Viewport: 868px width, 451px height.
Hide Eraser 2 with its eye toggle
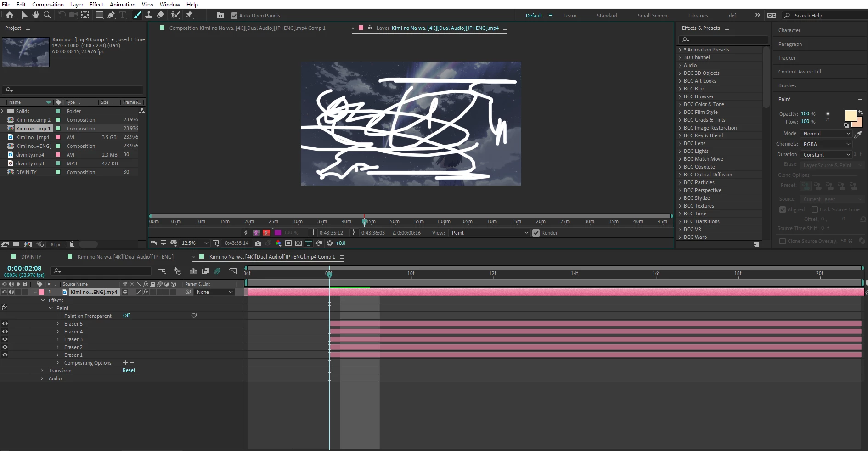5,347
